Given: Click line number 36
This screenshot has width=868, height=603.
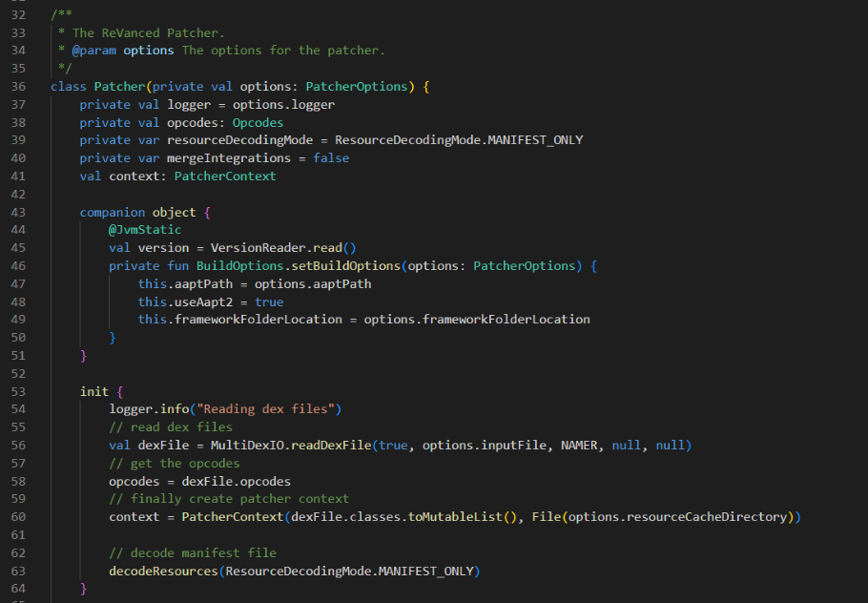Looking at the screenshot, I should point(18,86).
